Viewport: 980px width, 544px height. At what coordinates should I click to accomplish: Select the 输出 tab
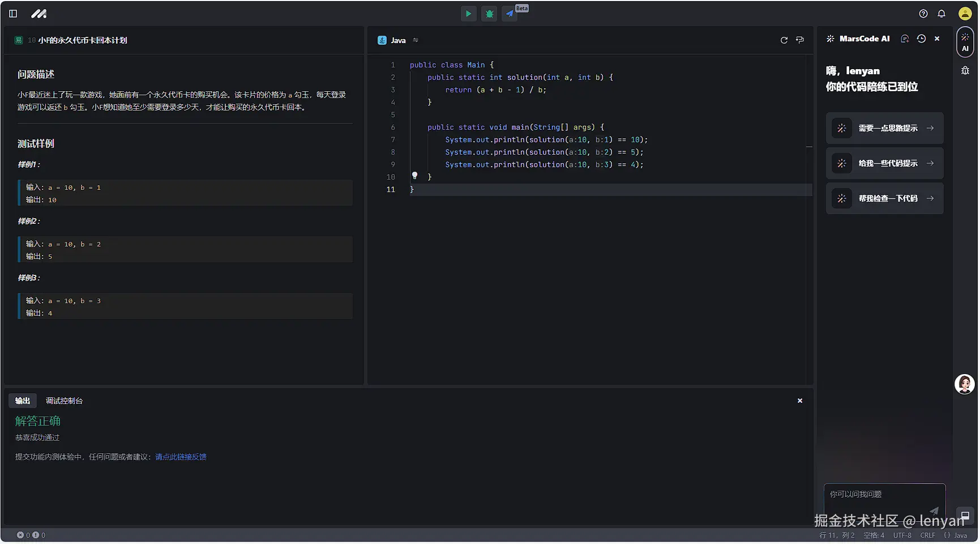[23, 401]
